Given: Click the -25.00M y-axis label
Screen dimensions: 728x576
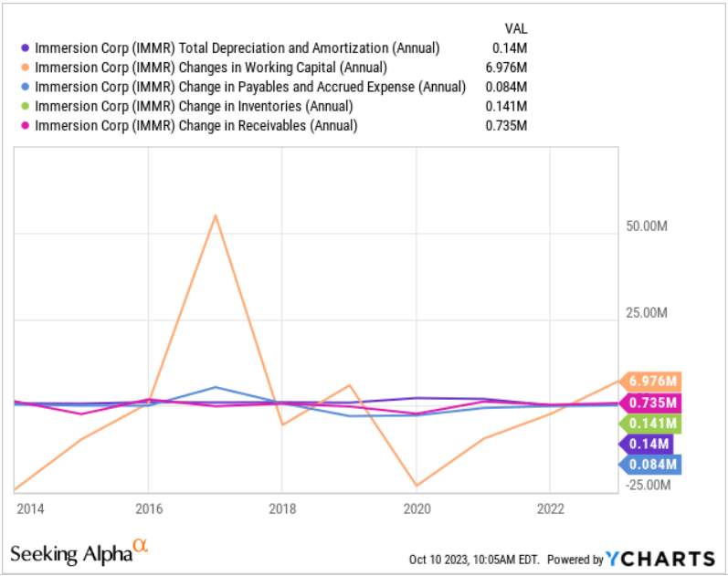Looking at the screenshot, I should pyautogui.click(x=649, y=485).
